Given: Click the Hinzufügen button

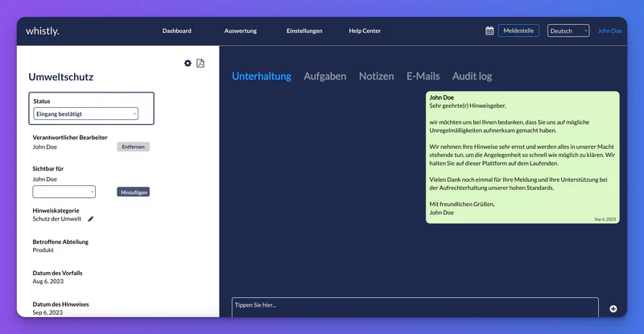Looking at the screenshot, I should pos(133,192).
